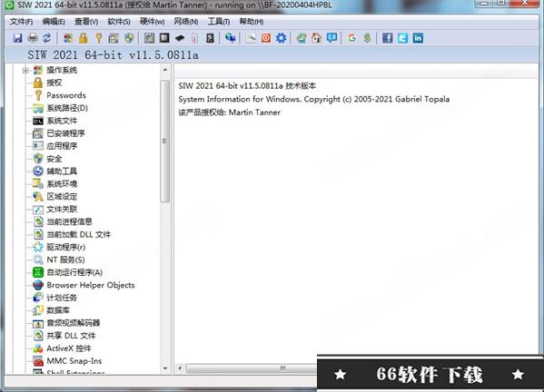544x392 pixels.
Task: Click the eraser toolbar icon beside power button
Action: (x=251, y=38)
